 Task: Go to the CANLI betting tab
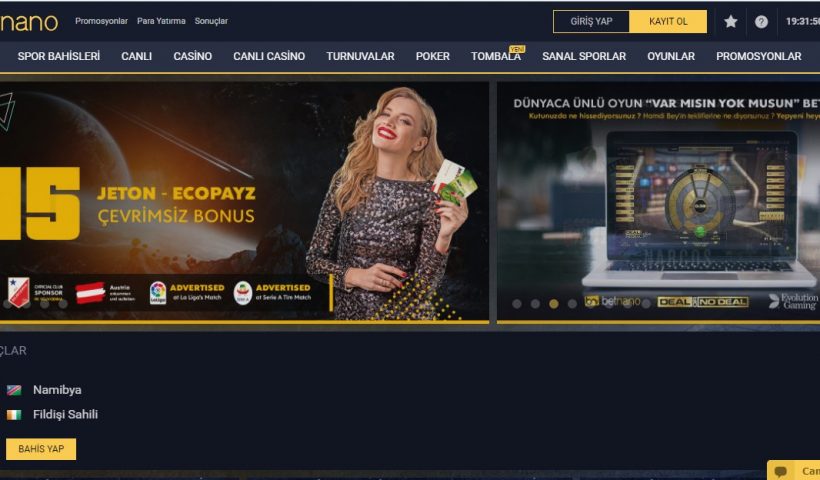tap(136, 56)
